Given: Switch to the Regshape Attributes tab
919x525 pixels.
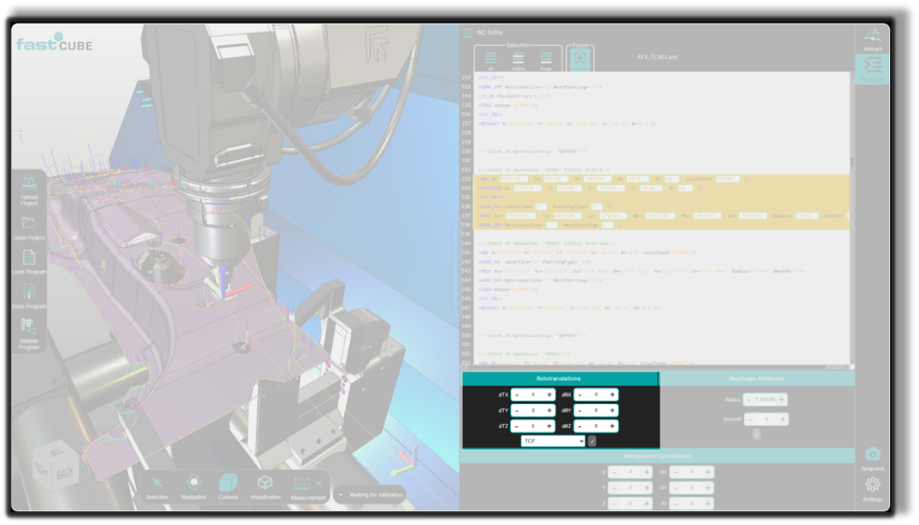Looking at the screenshot, I should click(756, 379).
